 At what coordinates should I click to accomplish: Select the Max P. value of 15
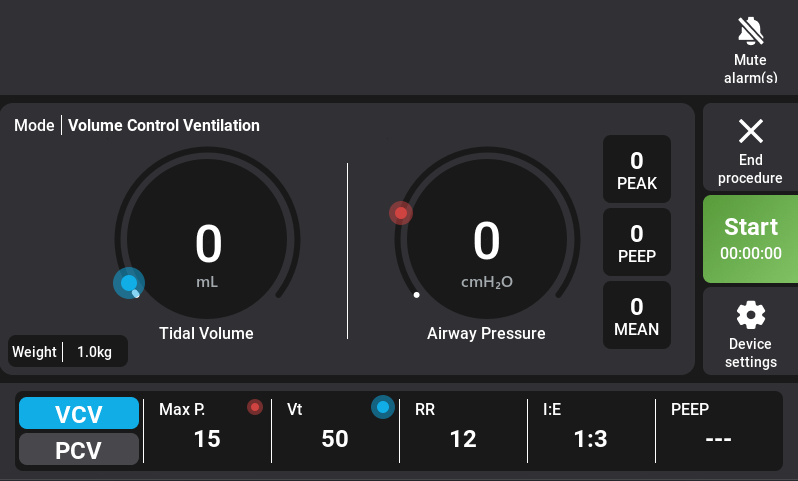207,438
